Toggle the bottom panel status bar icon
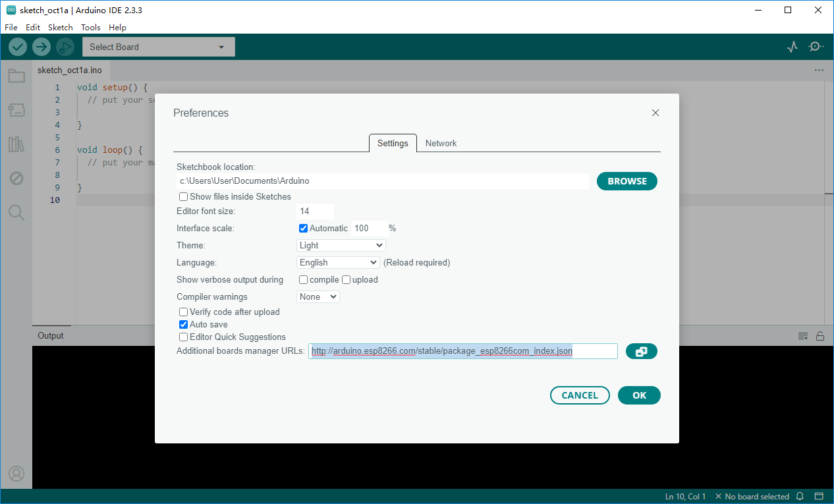This screenshot has width=834, height=504. (x=819, y=497)
